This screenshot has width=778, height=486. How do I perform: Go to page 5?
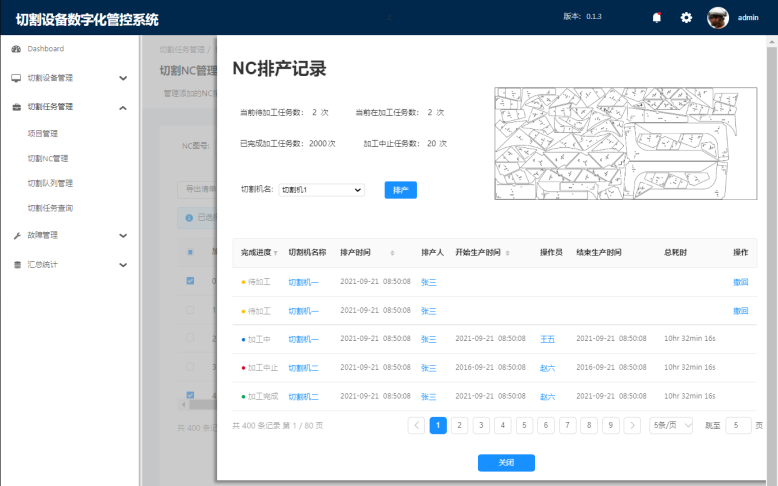pyautogui.click(x=524, y=425)
